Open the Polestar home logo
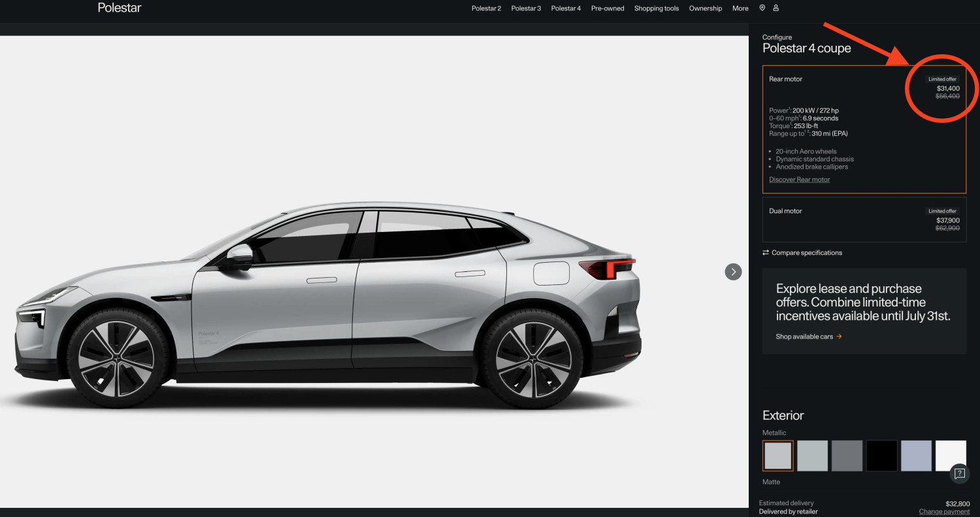This screenshot has height=517, width=980. 120,8
